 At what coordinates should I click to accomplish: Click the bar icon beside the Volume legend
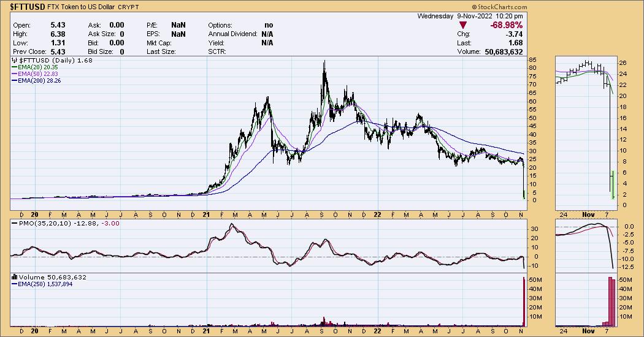14,277
